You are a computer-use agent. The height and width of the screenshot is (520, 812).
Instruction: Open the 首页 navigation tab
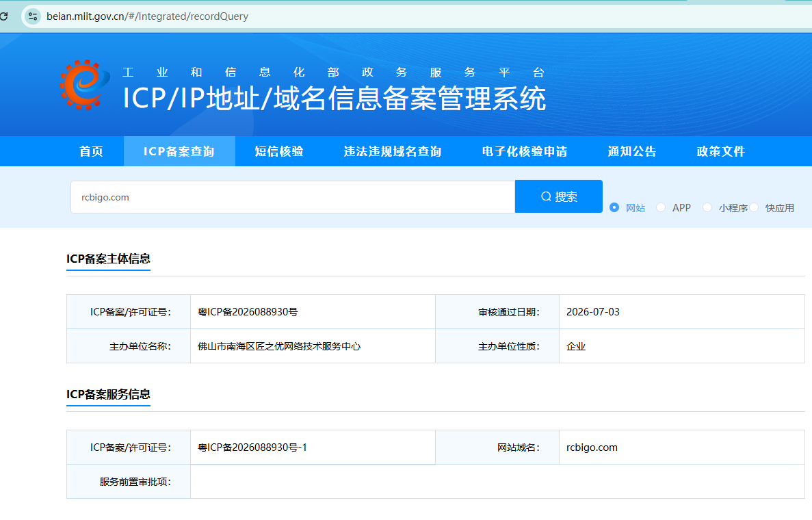coord(91,151)
